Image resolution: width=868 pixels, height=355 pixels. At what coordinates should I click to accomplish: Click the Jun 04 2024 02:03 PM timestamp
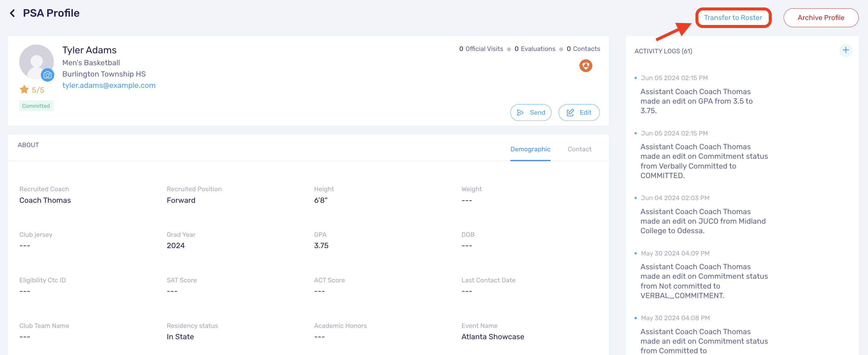click(675, 198)
